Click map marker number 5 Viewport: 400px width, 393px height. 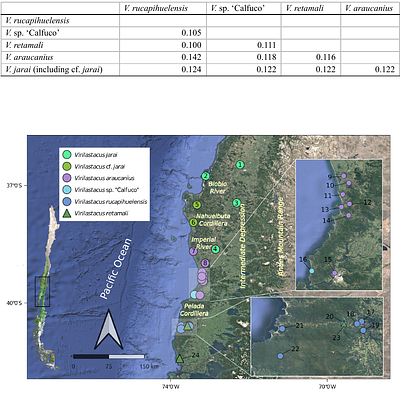(197, 205)
